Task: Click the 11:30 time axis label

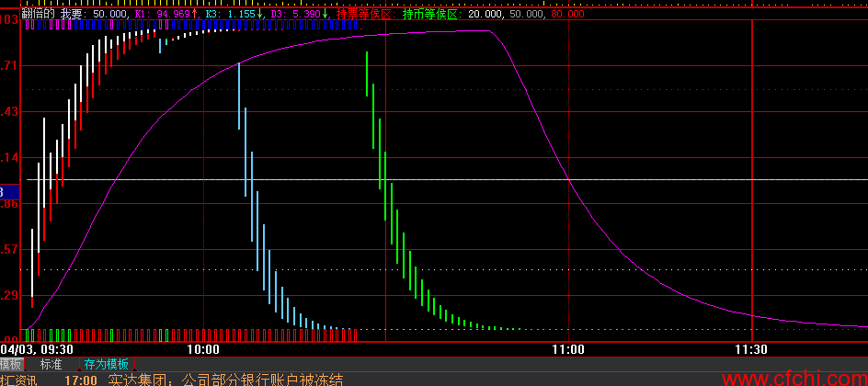Action: [x=751, y=349]
